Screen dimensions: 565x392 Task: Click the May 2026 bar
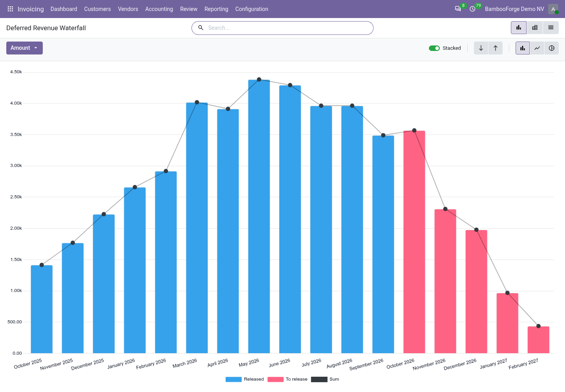click(259, 216)
